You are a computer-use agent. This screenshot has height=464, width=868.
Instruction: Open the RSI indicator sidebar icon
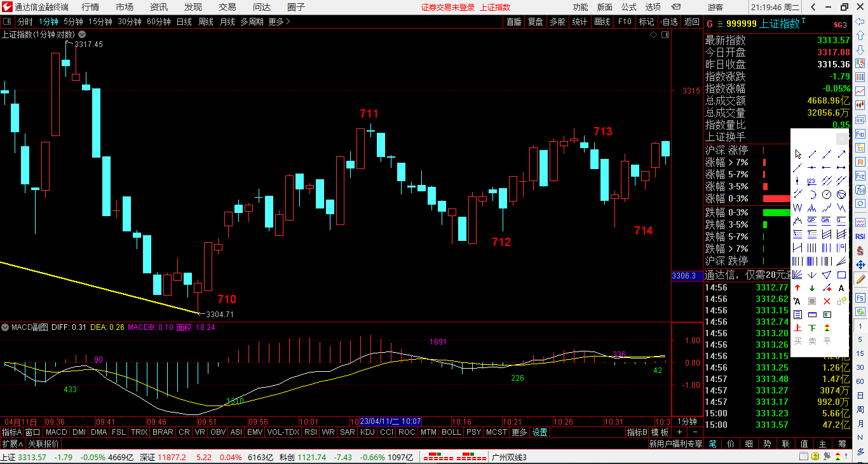(x=860, y=236)
